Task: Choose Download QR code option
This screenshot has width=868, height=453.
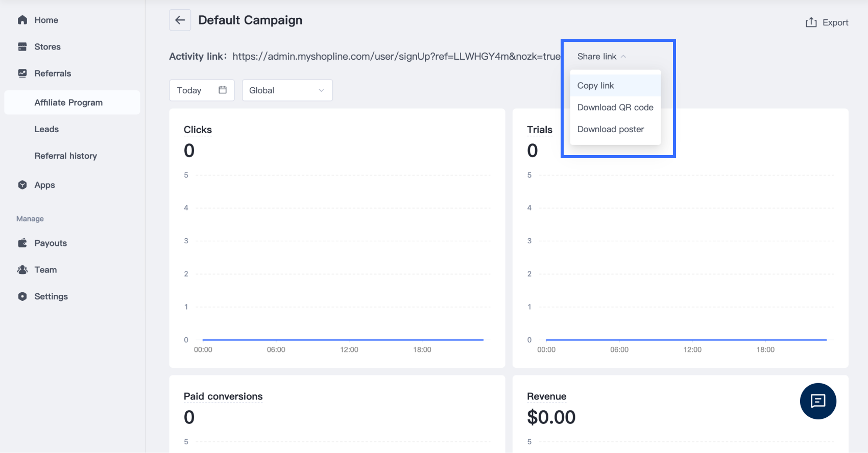Action: tap(615, 108)
